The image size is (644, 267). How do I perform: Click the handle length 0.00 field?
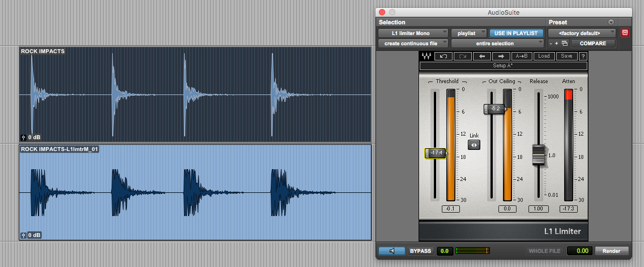tap(579, 251)
